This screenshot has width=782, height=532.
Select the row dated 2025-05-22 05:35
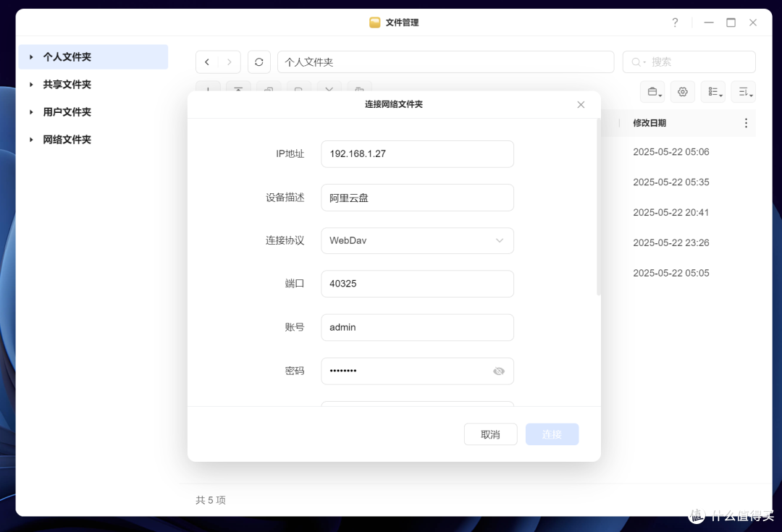670,182
